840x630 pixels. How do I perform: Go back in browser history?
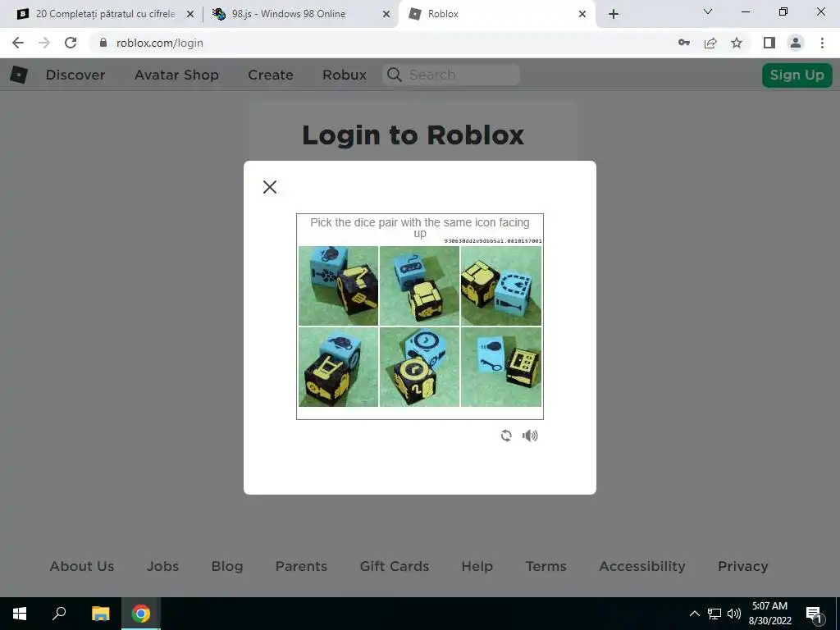pos(18,43)
